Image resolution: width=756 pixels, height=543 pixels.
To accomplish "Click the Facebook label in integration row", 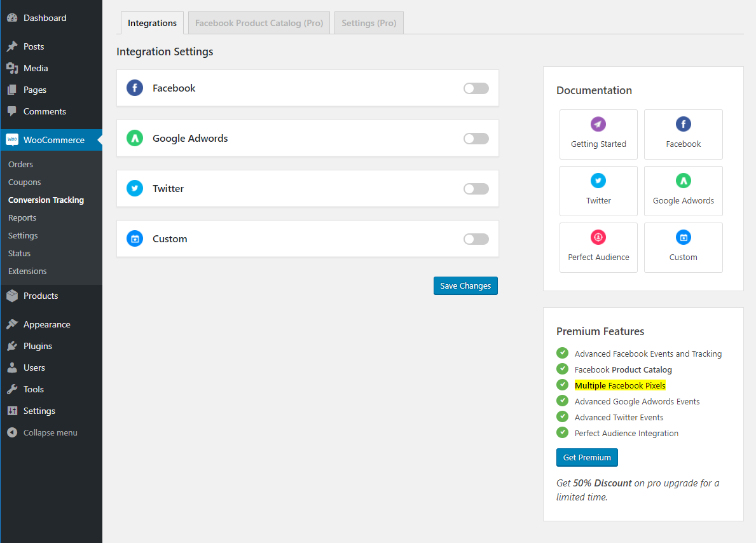I will (x=174, y=88).
